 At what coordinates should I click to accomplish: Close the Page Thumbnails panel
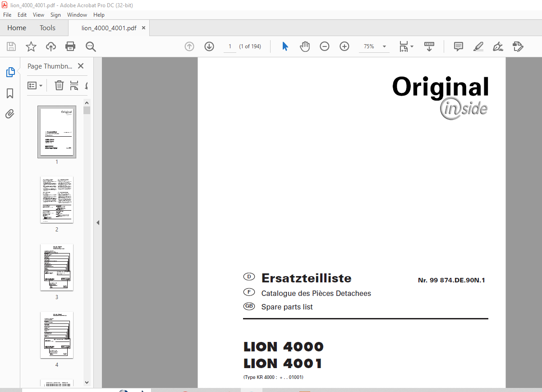click(x=81, y=66)
